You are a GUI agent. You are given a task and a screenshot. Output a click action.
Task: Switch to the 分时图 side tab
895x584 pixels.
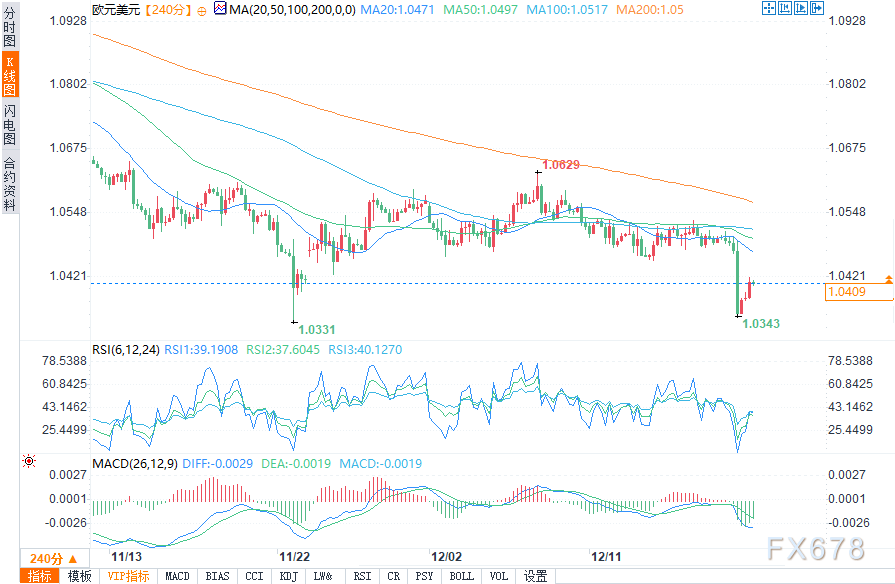(x=10, y=27)
